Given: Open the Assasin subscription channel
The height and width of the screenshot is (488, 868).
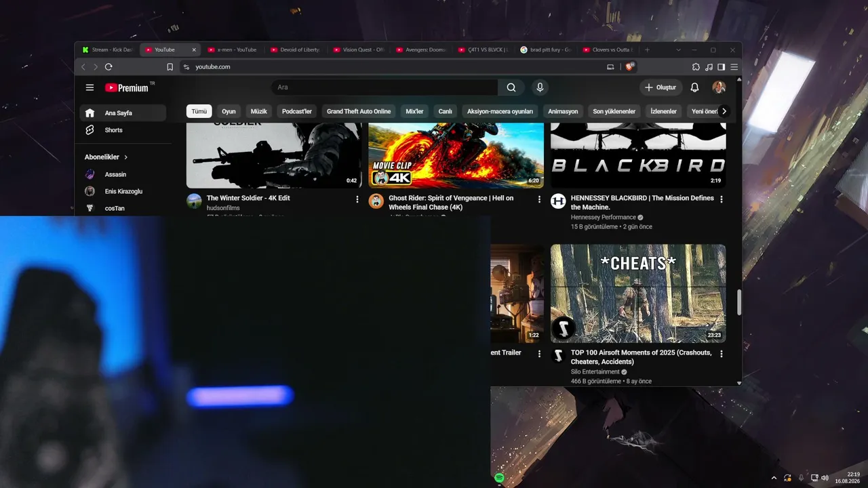Looking at the screenshot, I should [123, 174].
